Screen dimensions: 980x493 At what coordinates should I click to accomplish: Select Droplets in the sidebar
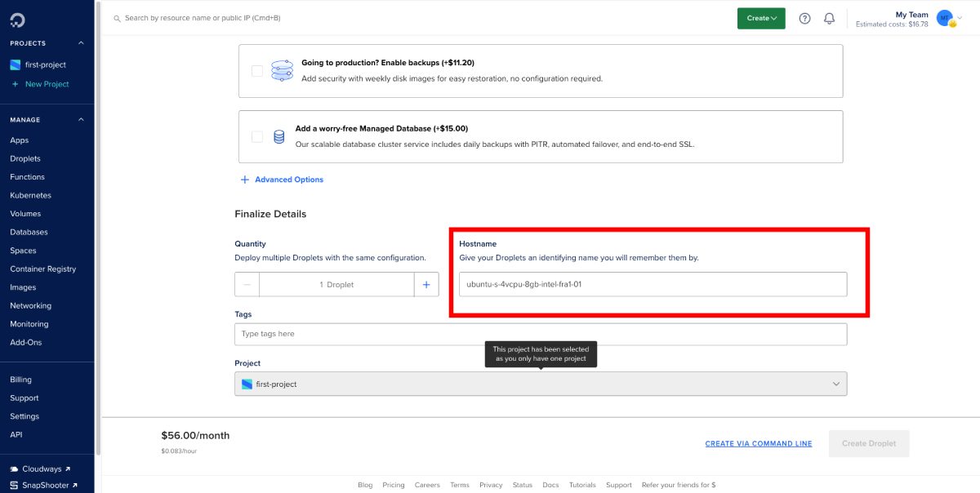tap(27, 158)
